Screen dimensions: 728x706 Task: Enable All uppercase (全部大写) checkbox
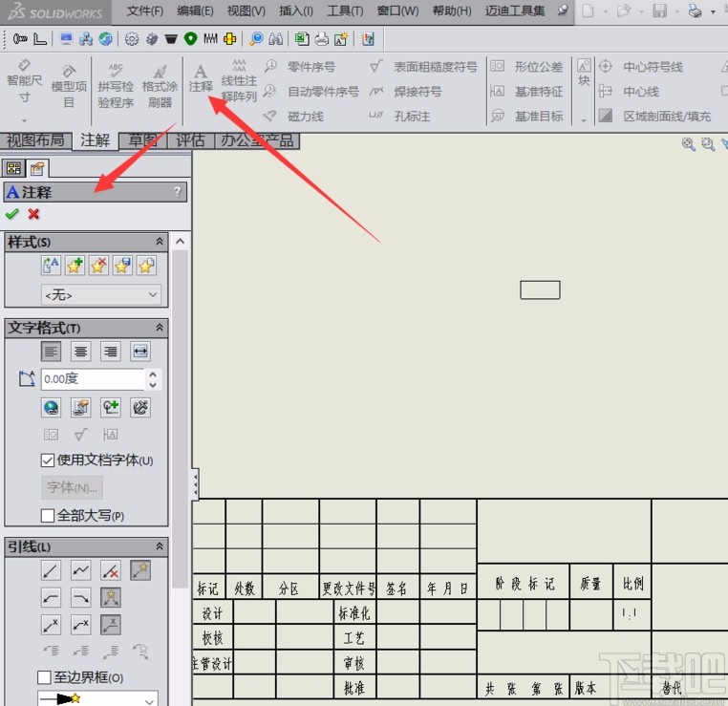tap(48, 516)
